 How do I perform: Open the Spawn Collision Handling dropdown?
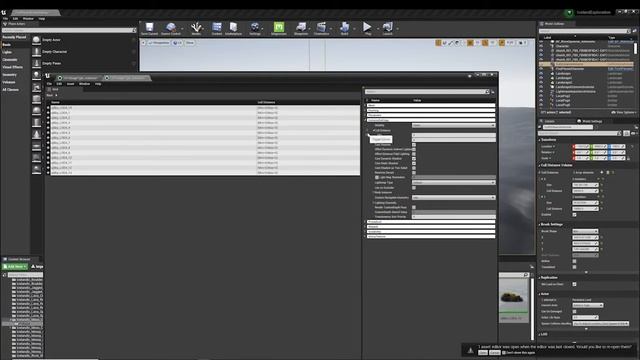(600, 324)
